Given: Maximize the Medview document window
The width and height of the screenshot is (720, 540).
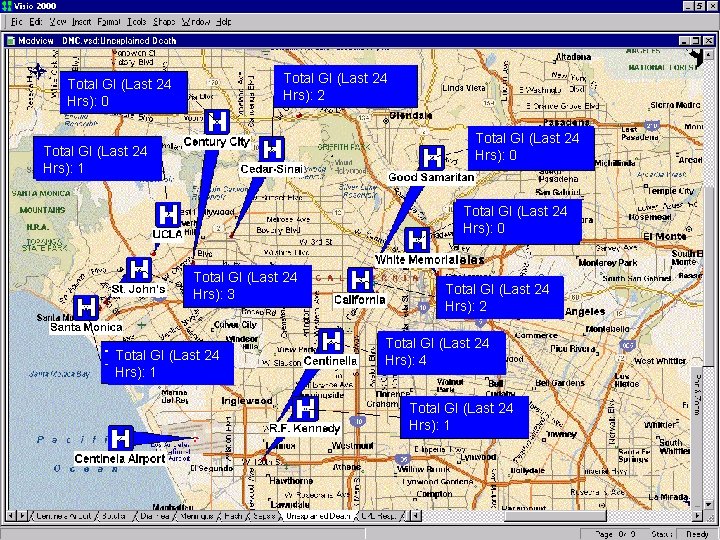Looking at the screenshot, I should point(696,41).
